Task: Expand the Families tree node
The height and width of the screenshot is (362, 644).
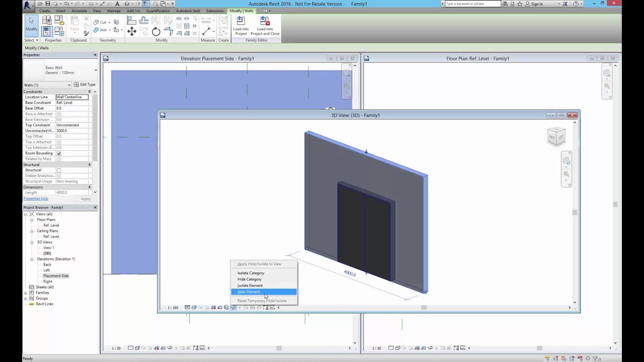Action: pyautogui.click(x=26, y=293)
